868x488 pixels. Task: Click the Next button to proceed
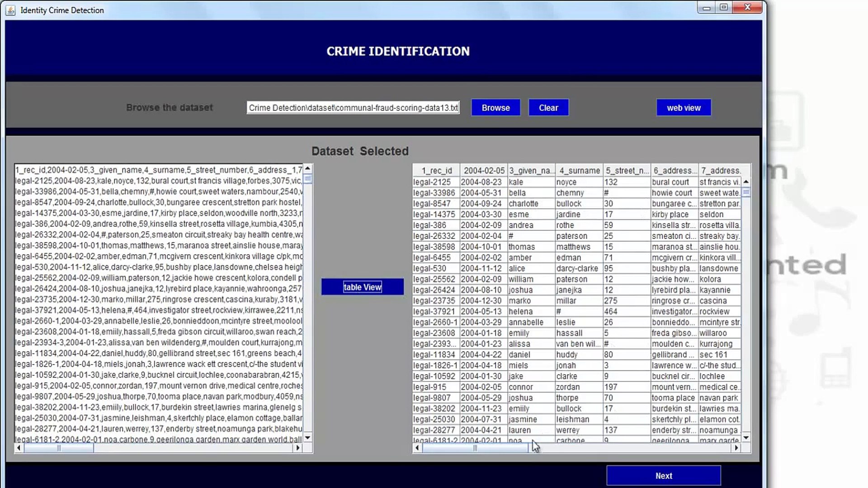tap(664, 475)
